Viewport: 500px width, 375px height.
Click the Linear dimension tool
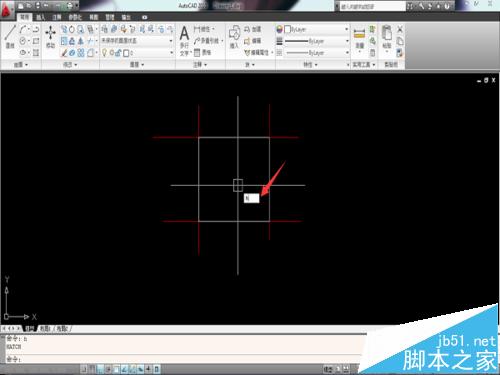click(204, 29)
